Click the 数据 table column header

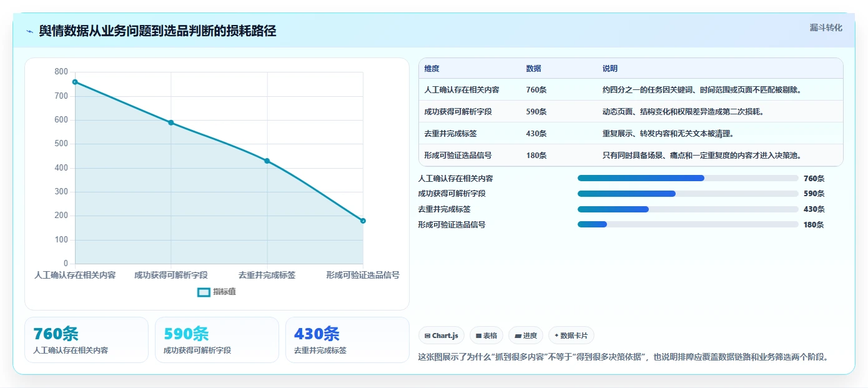533,69
